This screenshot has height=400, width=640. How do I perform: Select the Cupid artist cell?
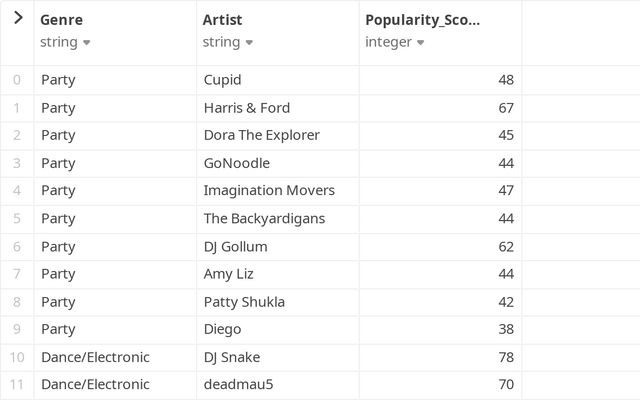point(278,80)
